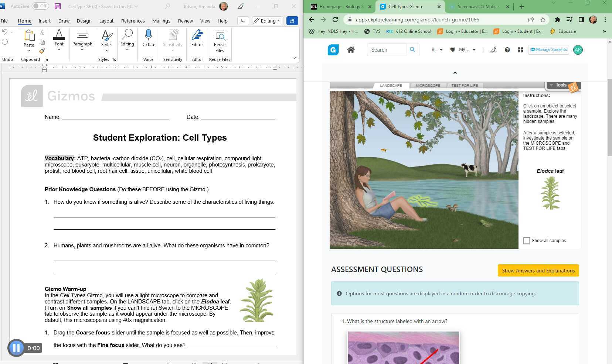Click the Gizmos help question mark icon
Image resolution: width=612 pixels, height=364 pixels.
pyautogui.click(x=507, y=50)
